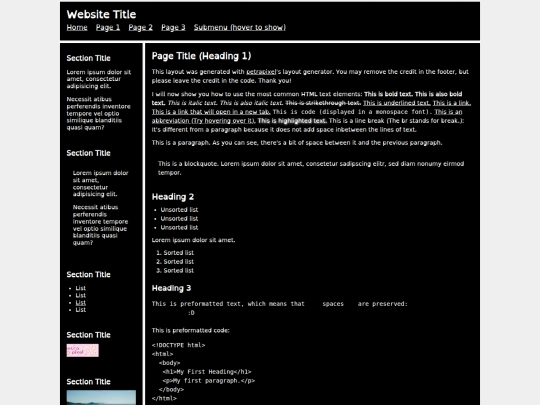540x405 pixels.
Task: Click the blockquote Lorem ipsum text
Action: click(311, 168)
